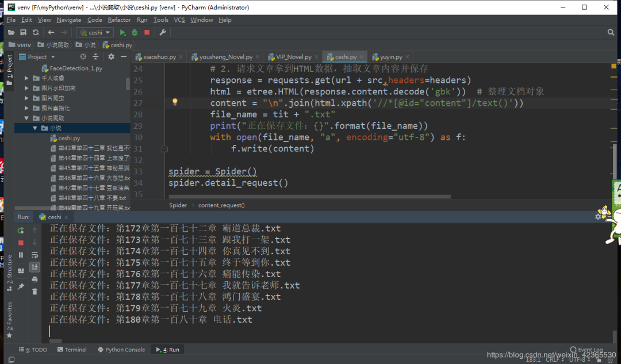The width and height of the screenshot is (621, 364).
Task: Click the Save All toolbar icon
Action: click(x=24, y=32)
